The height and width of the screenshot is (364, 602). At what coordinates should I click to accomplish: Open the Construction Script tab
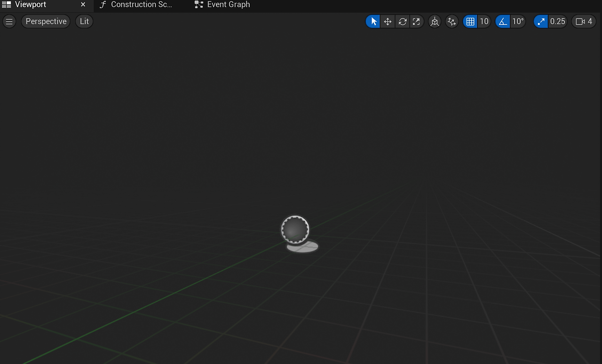pos(136,5)
